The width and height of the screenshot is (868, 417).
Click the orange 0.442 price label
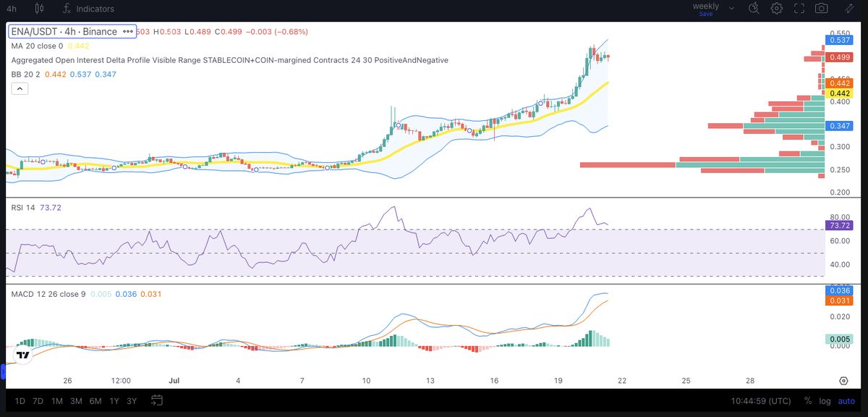point(840,84)
